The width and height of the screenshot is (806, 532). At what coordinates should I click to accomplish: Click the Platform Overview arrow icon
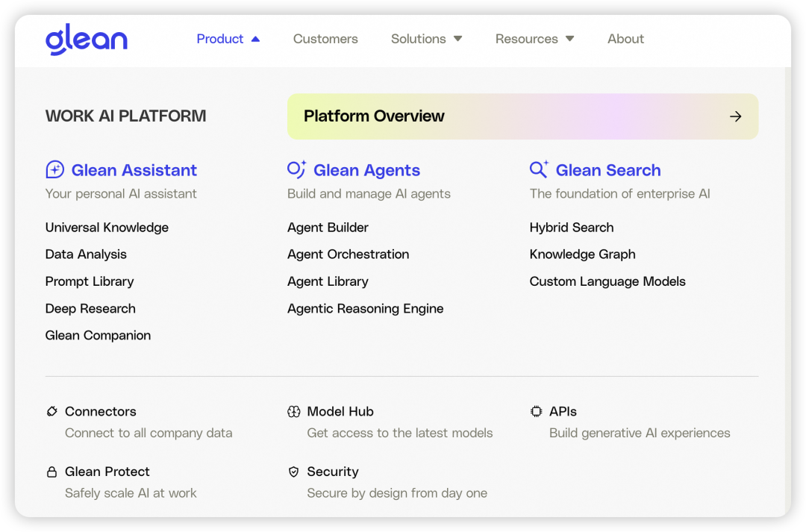(x=736, y=116)
